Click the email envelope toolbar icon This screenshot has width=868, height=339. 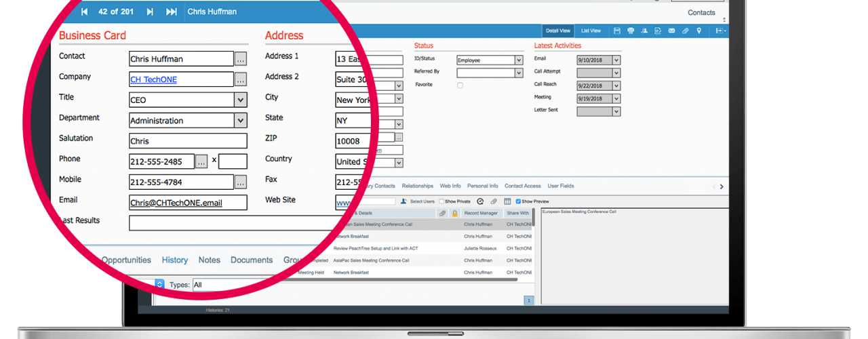[671, 31]
